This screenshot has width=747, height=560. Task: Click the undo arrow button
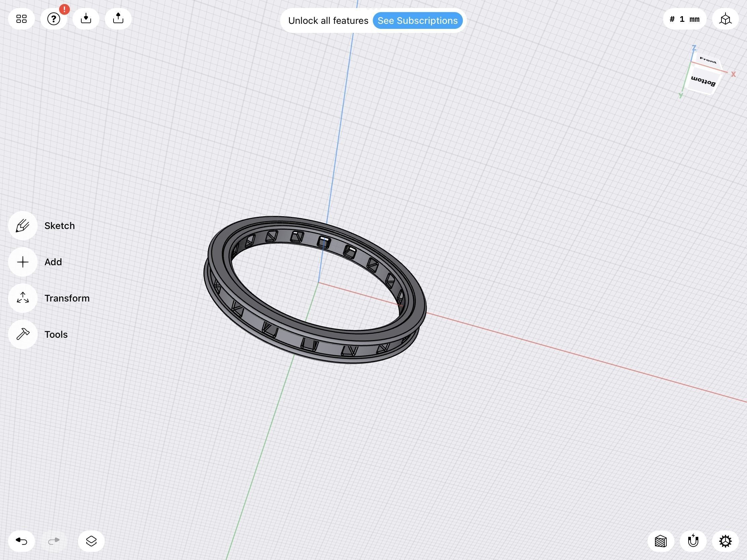[21, 541]
